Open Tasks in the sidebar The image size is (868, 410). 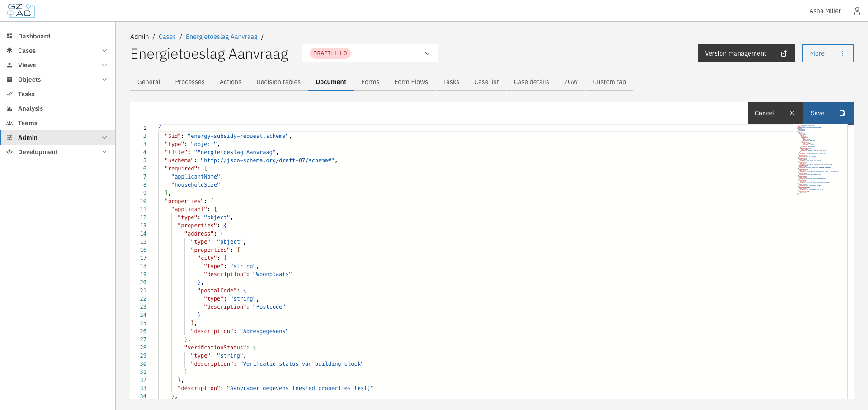58,94
